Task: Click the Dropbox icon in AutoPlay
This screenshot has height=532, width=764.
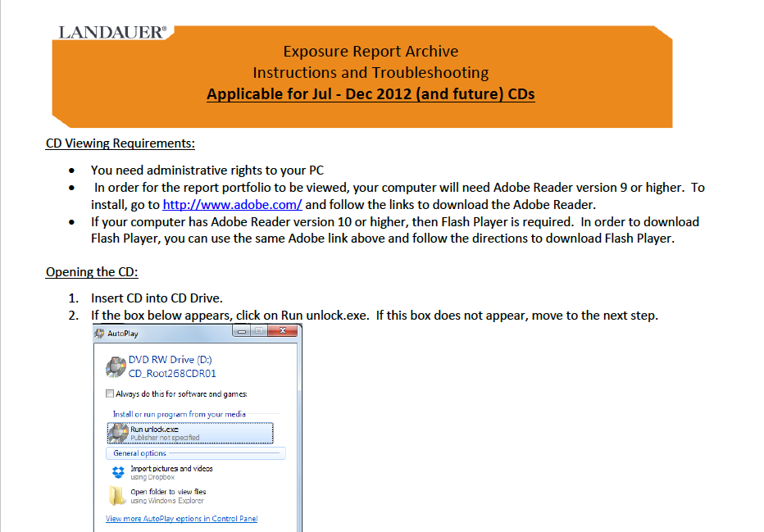Action: (119, 472)
